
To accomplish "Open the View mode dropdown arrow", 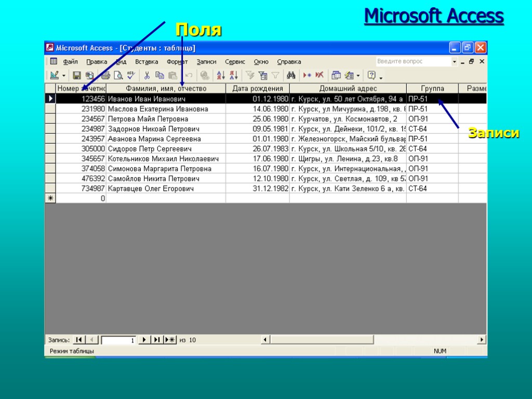I will [63, 76].
